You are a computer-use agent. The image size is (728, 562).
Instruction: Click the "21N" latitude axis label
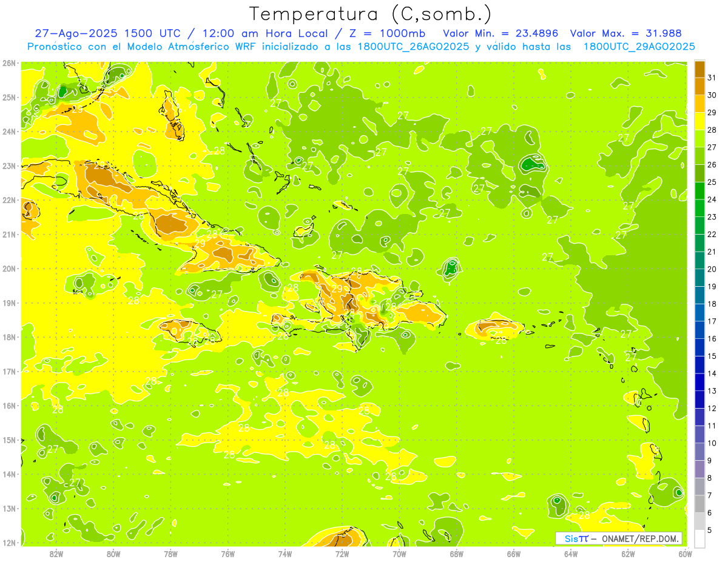[x=8, y=234]
